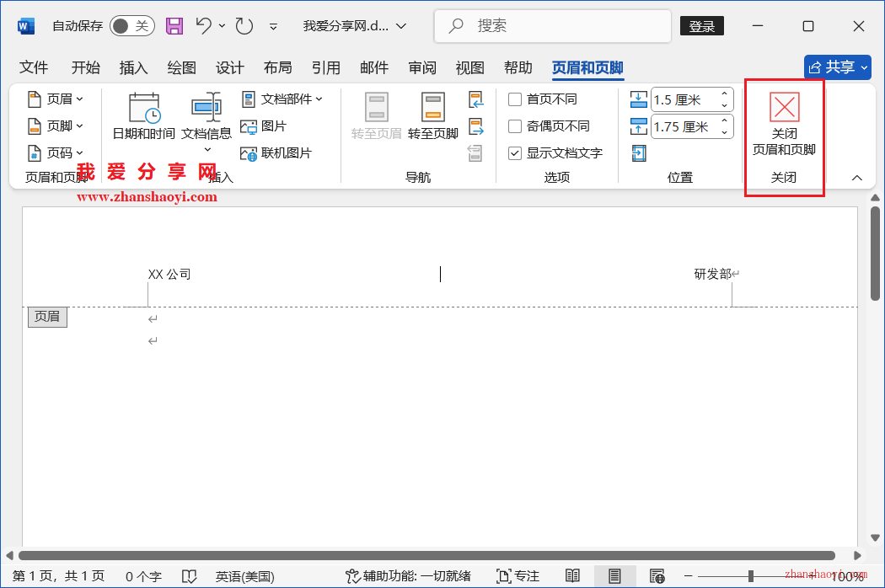
Task: Increase the 1.5 厘米 header distance value
Action: tap(724, 94)
